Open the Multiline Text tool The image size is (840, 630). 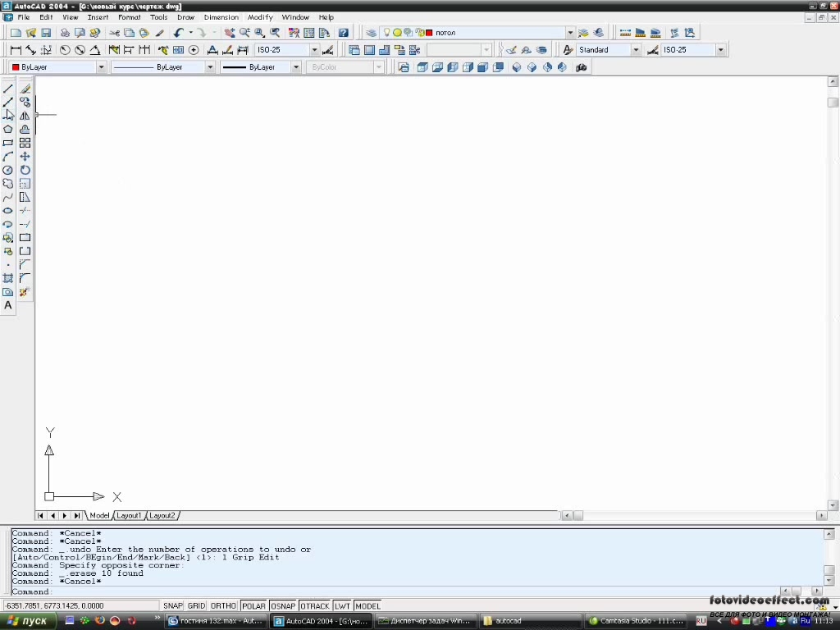[x=8, y=305]
